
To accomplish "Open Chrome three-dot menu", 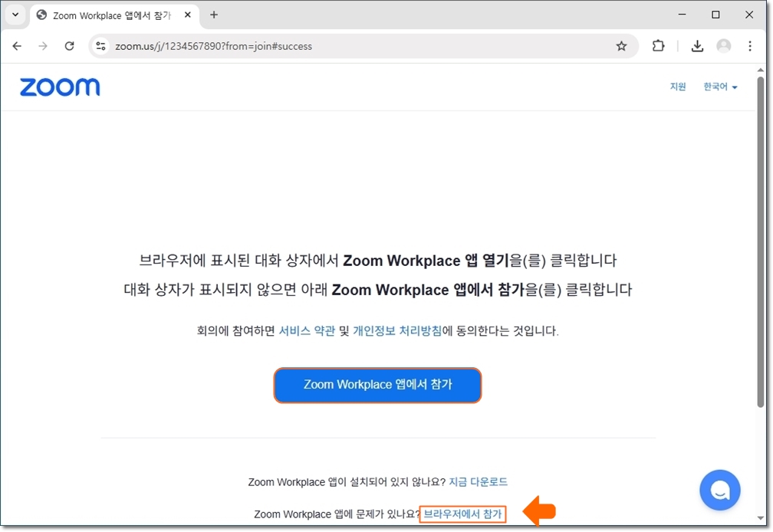I will click(750, 46).
